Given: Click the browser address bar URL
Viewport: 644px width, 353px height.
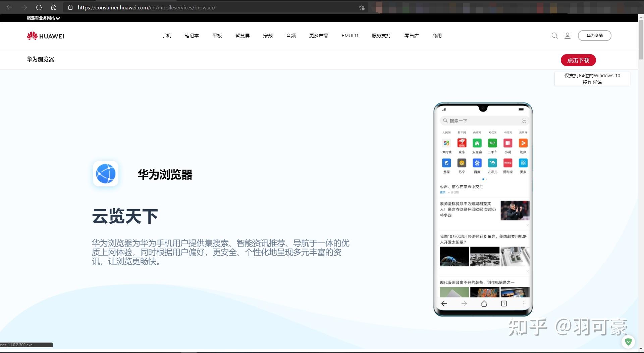Looking at the screenshot, I should pos(147,7).
